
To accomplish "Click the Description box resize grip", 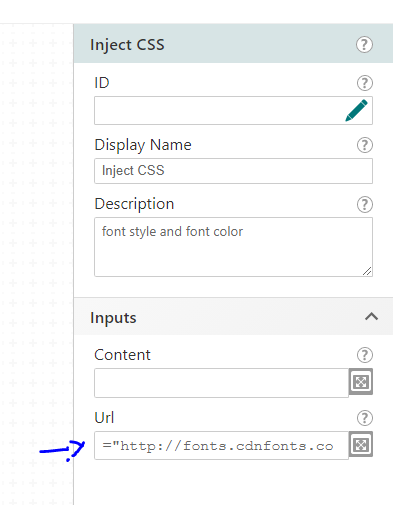I will [x=367, y=271].
